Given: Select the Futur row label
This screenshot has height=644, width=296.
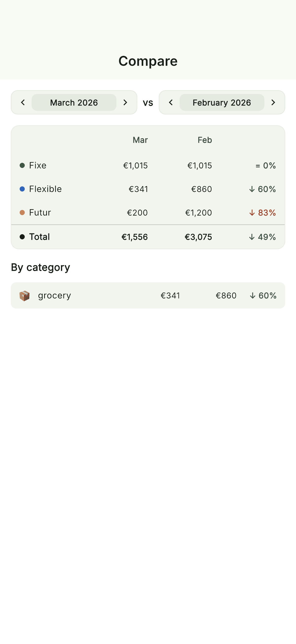Looking at the screenshot, I should point(40,212).
